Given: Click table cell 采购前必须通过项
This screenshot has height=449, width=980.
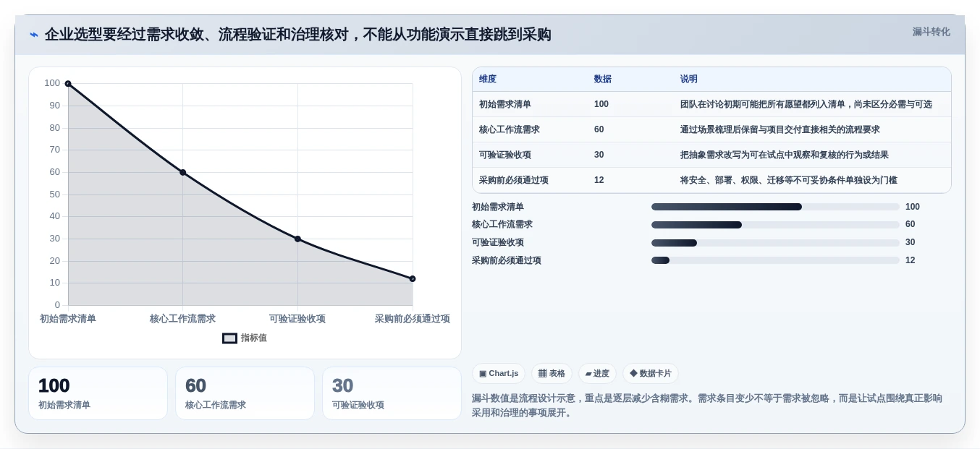Looking at the screenshot, I should (514, 180).
